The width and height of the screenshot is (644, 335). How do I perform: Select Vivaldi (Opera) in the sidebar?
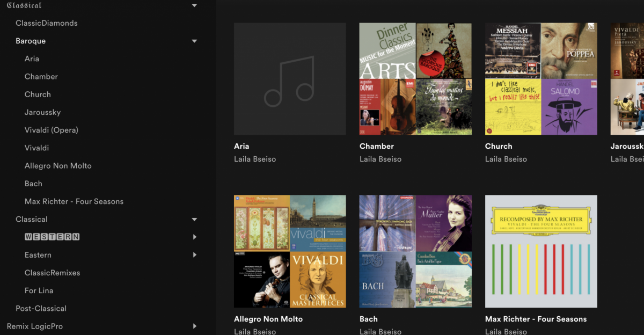(x=52, y=130)
